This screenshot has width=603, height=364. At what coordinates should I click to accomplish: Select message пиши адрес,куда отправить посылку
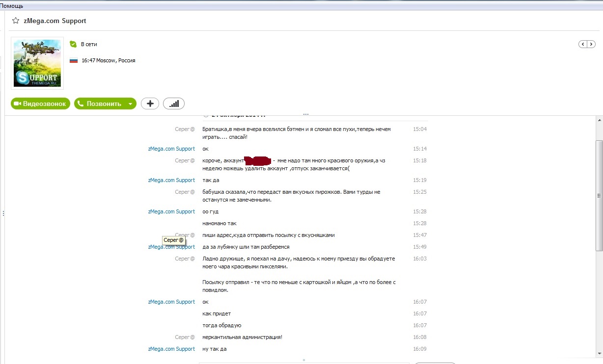point(269,235)
